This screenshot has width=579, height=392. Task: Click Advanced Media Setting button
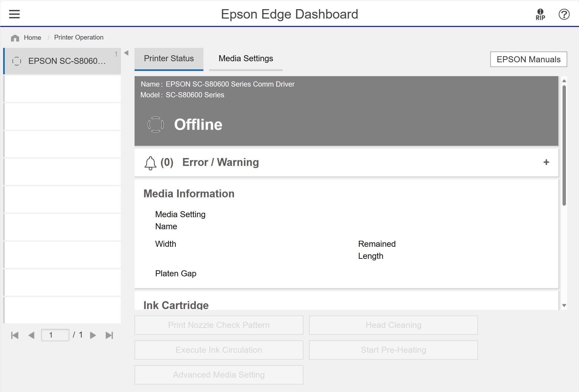tap(219, 375)
